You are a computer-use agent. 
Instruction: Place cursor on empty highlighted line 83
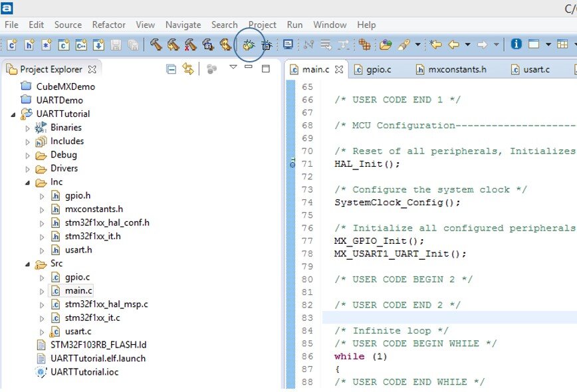(449, 318)
